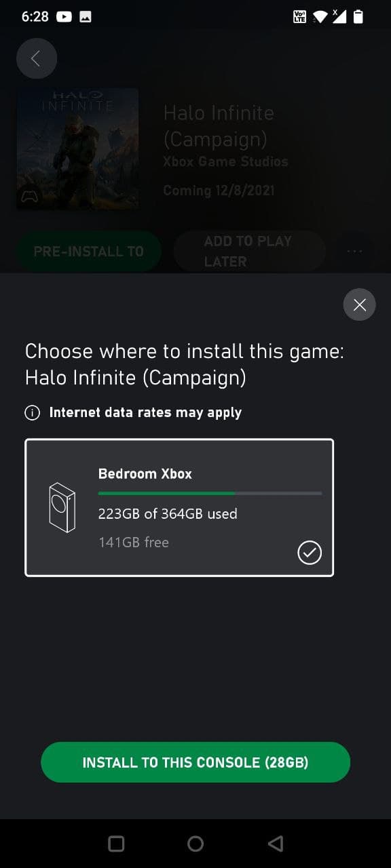Tap the Android back triangle icon
Viewport: 391px width, 868px height.
pyautogui.click(x=275, y=844)
